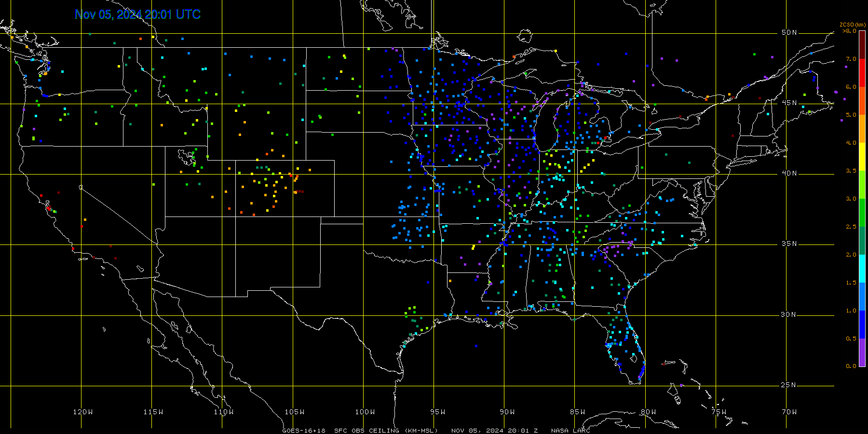This screenshot has width=868, height=434.
Task: Click the '3.5' colorbar label
Action: pyautogui.click(x=851, y=171)
